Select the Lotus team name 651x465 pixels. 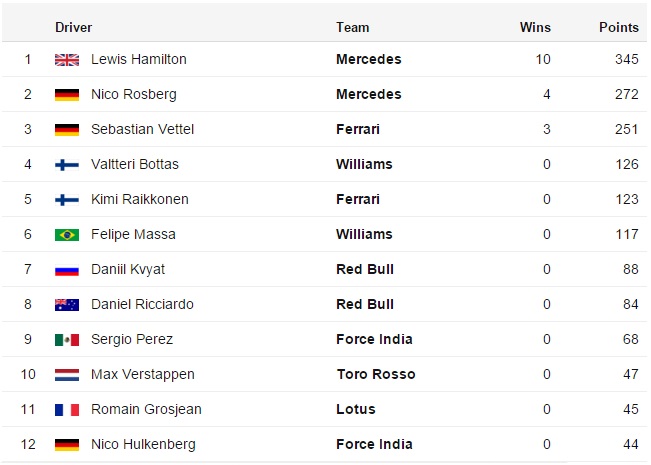pos(356,410)
